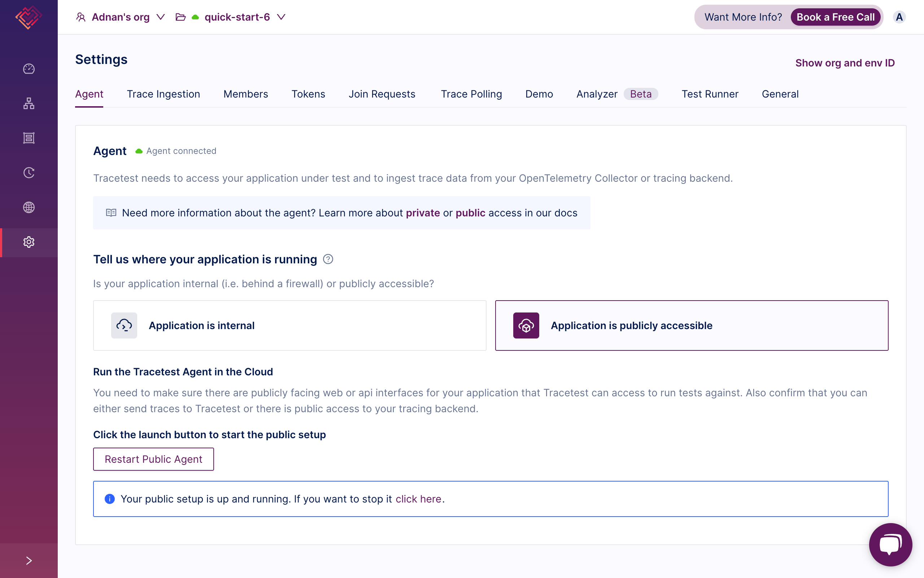The image size is (924, 578).
Task: Click the Settings page heading
Action: (x=101, y=60)
